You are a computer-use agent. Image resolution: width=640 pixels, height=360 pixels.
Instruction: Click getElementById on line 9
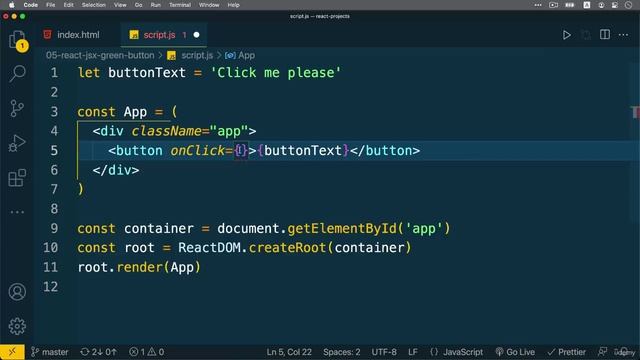342,229
